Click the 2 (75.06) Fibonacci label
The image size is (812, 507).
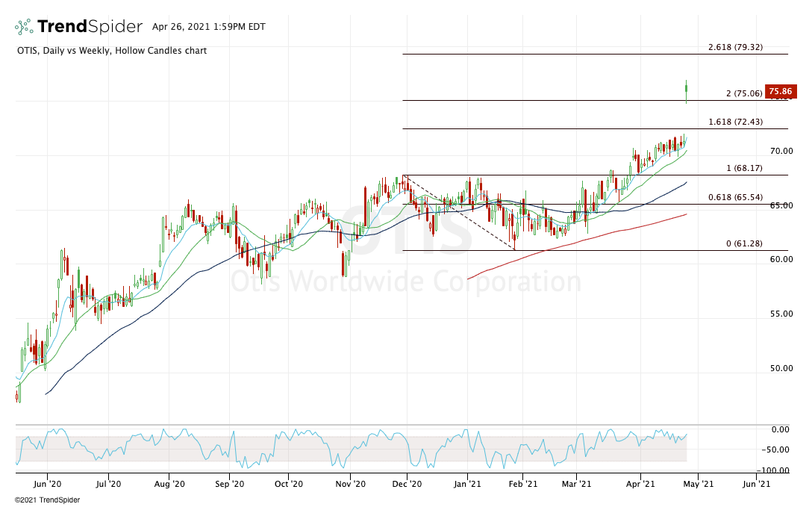tap(744, 93)
